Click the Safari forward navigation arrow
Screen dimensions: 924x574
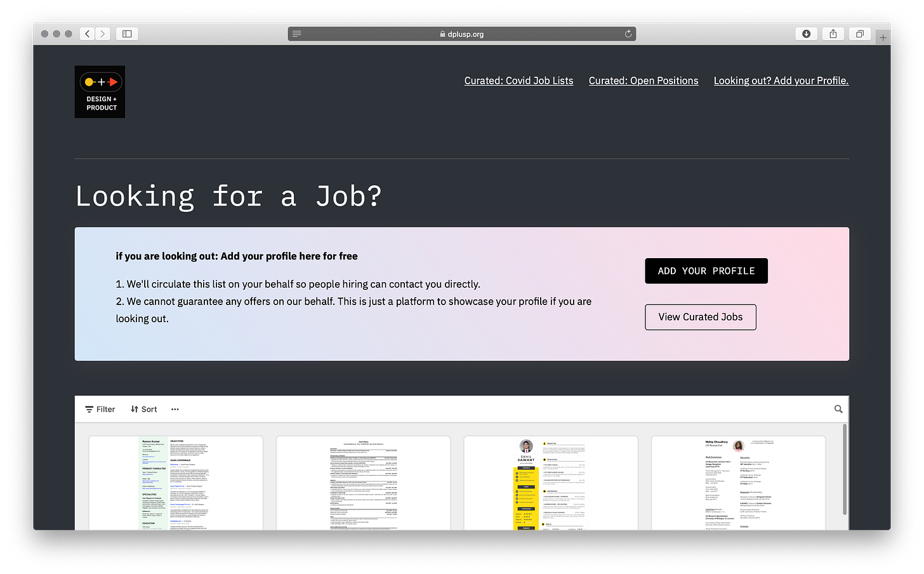pyautogui.click(x=103, y=34)
